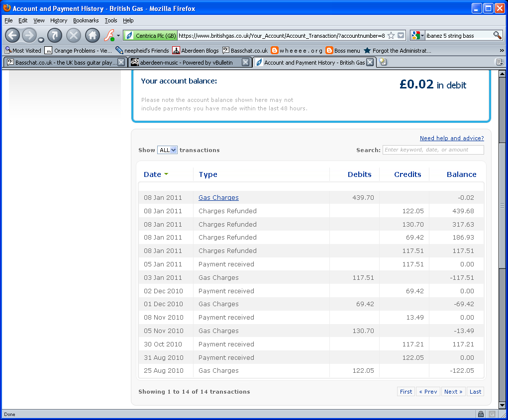The height and width of the screenshot is (420, 508).
Task: Click the greyed G icon in status bar
Action: 492,414
